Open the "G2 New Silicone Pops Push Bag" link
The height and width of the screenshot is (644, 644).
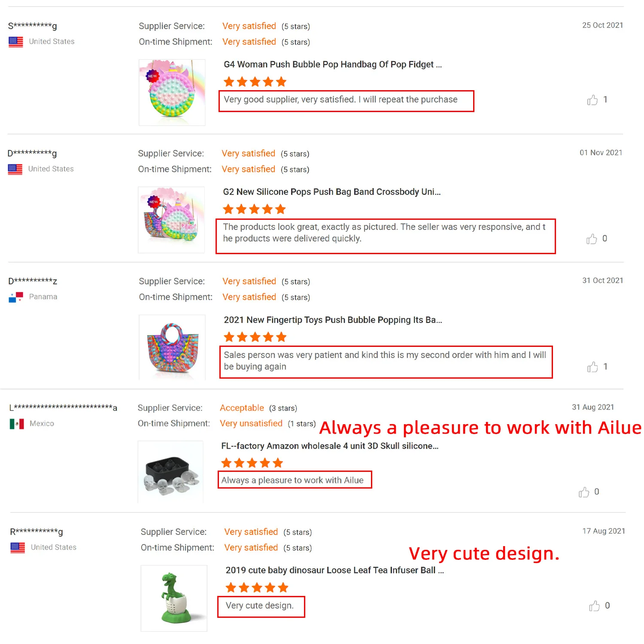point(331,192)
